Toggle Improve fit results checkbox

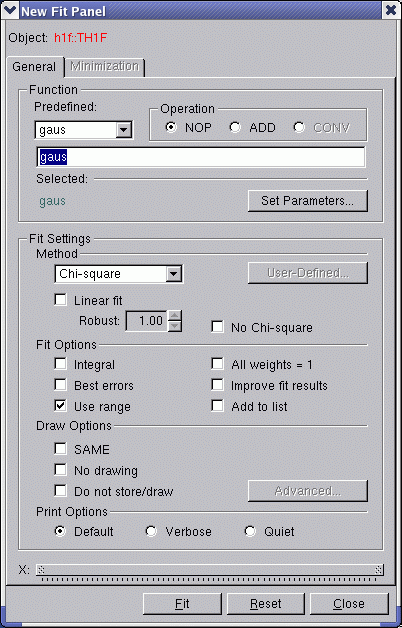(x=217, y=385)
